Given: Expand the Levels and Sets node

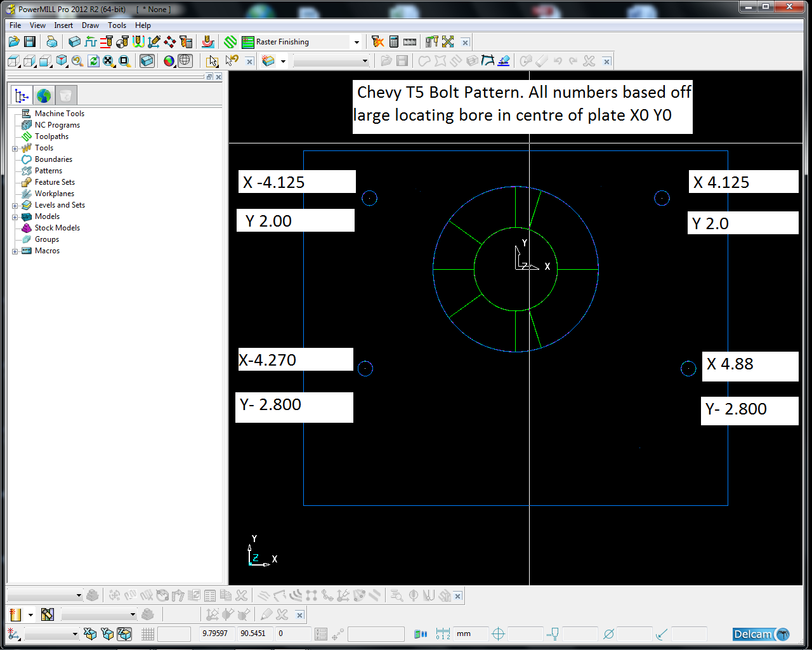Looking at the screenshot, I should (15, 206).
